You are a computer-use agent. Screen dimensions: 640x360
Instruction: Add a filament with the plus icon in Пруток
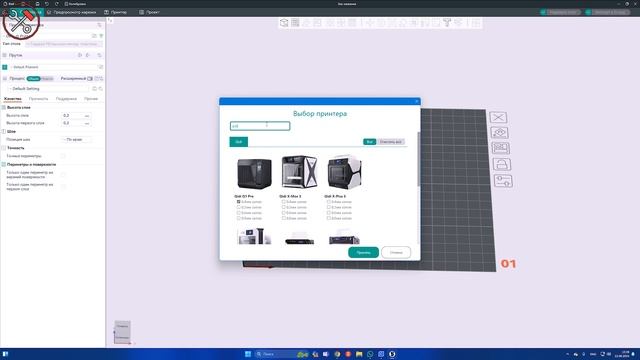click(x=80, y=55)
